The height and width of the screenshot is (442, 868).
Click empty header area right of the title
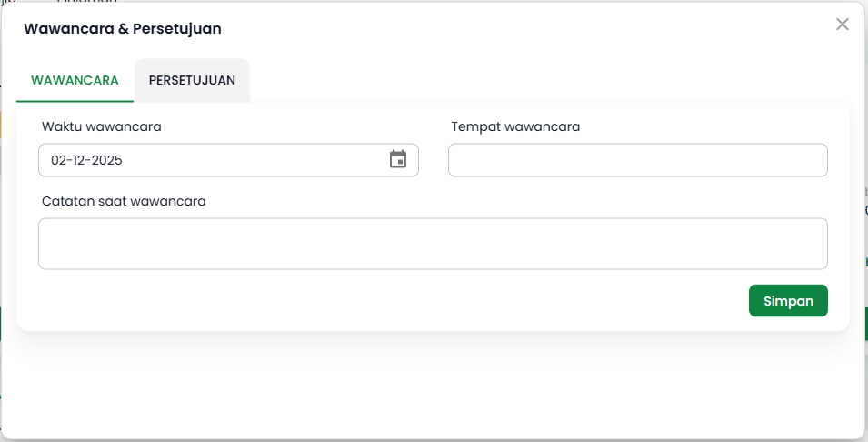[527, 29]
